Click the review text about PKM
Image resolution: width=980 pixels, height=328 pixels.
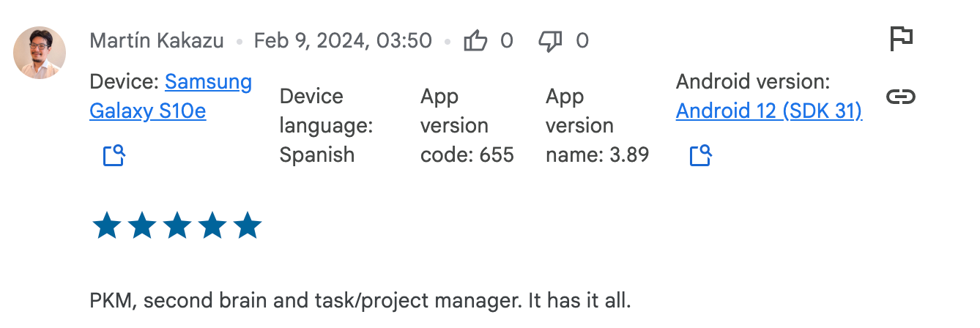click(x=360, y=301)
